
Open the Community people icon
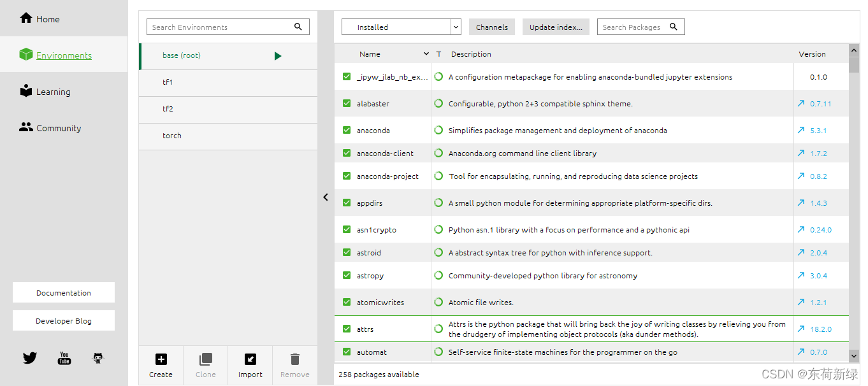(x=25, y=127)
